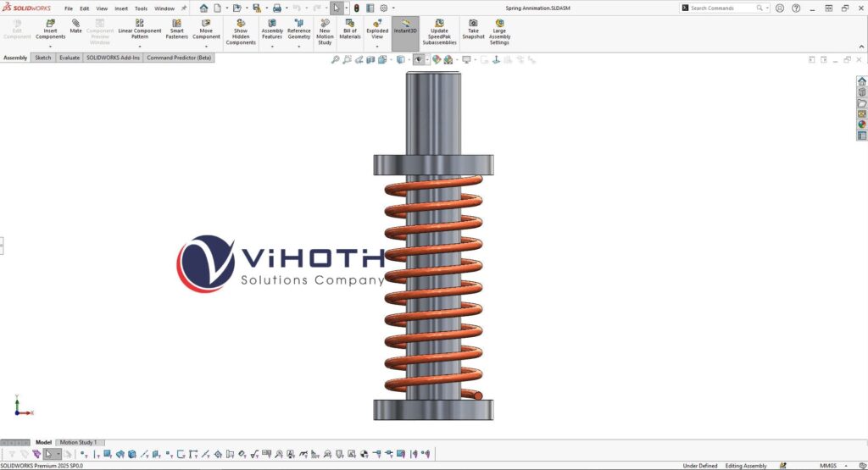868x470 pixels.
Task: Click Show Hidden Components
Action: 241,32
